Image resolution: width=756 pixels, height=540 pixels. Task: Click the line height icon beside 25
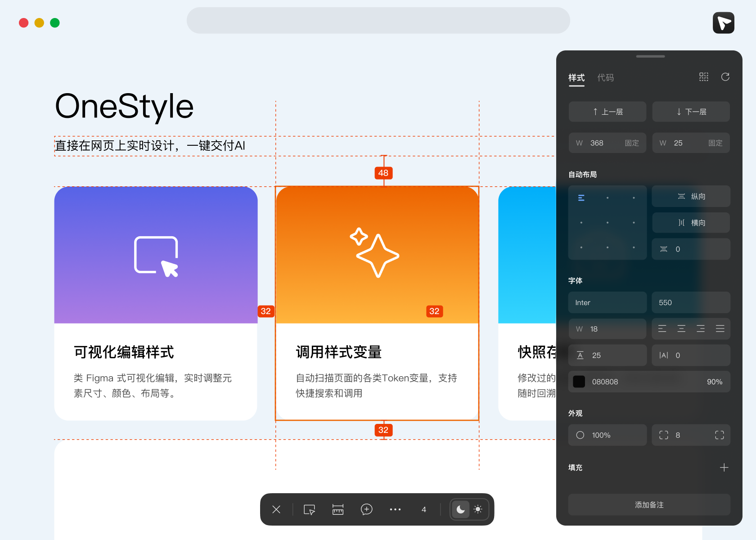pos(580,355)
